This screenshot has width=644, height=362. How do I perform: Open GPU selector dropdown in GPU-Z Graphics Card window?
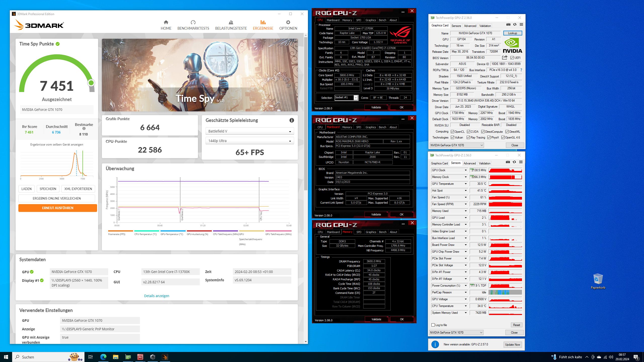click(x=457, y=145)
